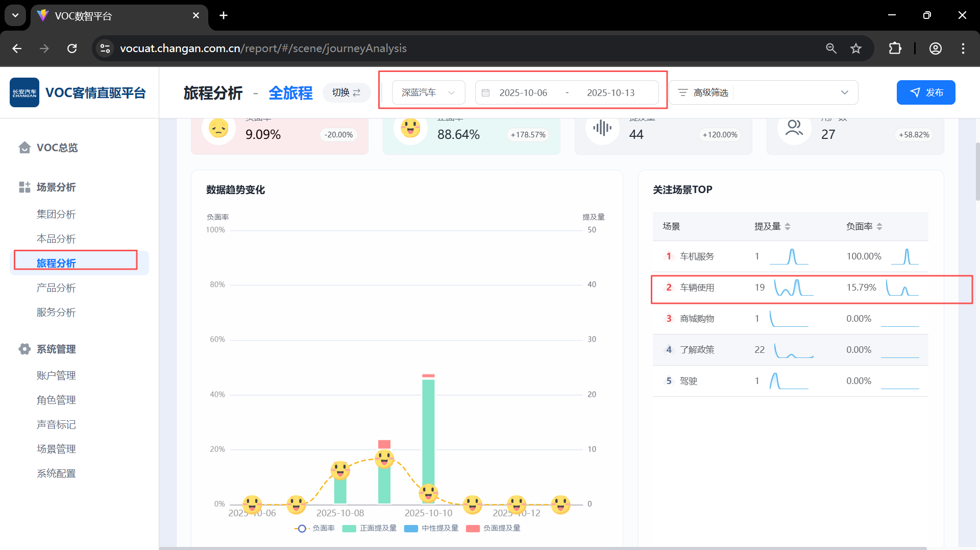980x550 pixels.
Task: Open the 深蓝汽车 brand dropdown
Action: click(428, 92)
